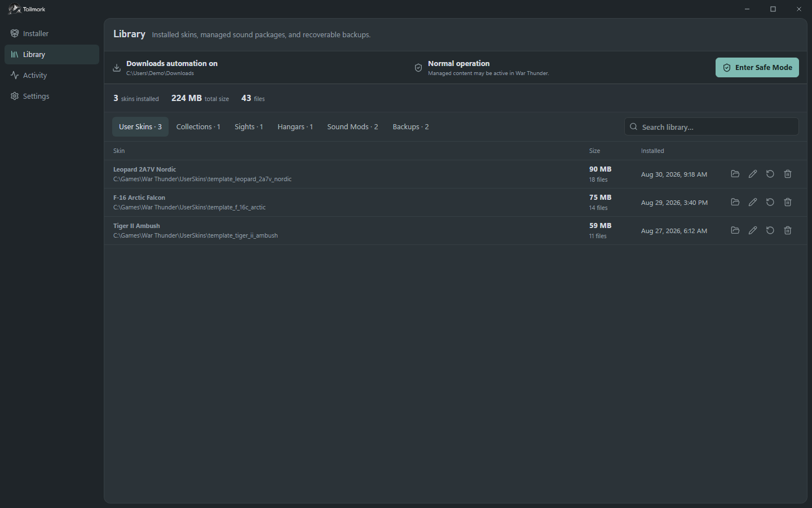
Task: Open the Backups tab
Action: [x=411, y=127]
